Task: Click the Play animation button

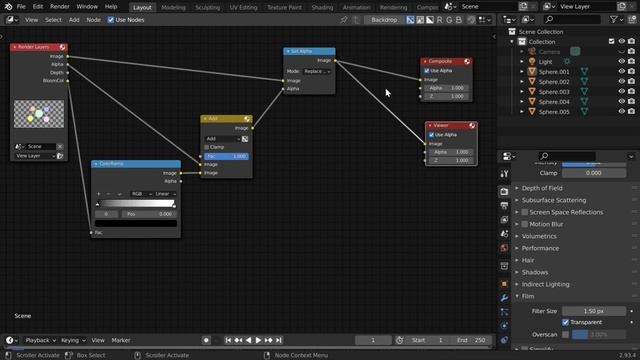Action: coord(258,340)
